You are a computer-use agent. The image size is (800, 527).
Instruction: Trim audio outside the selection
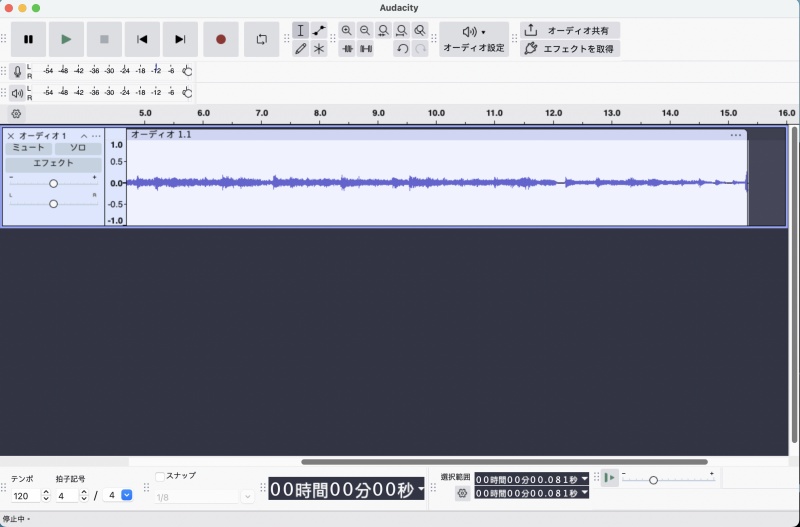pos(347,49)
